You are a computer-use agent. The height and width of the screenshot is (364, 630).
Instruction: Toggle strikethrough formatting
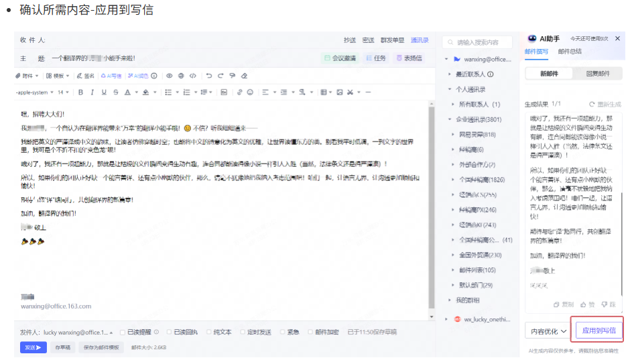click(116, 93)
